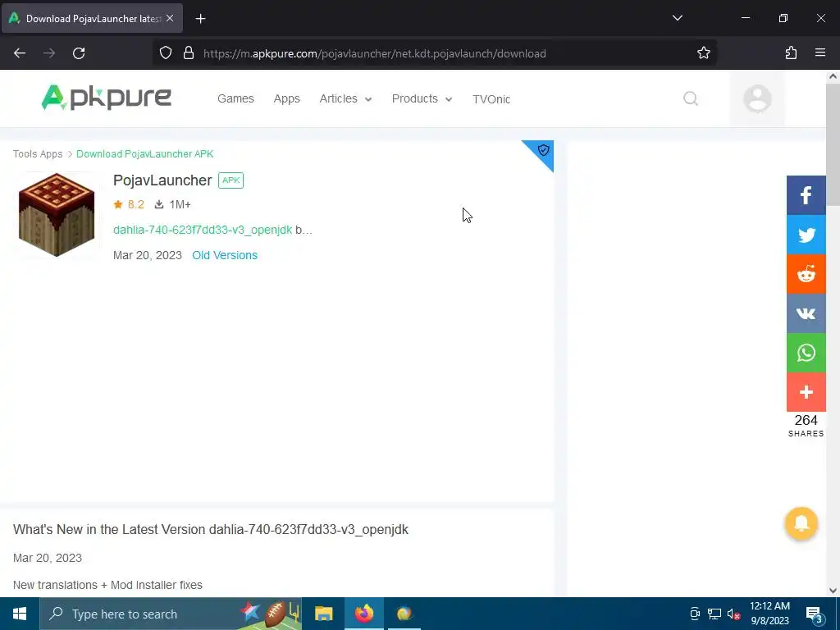Open more share options plus icon
The width and height of the screenshot is (840, 630).
tap(806, 392)
